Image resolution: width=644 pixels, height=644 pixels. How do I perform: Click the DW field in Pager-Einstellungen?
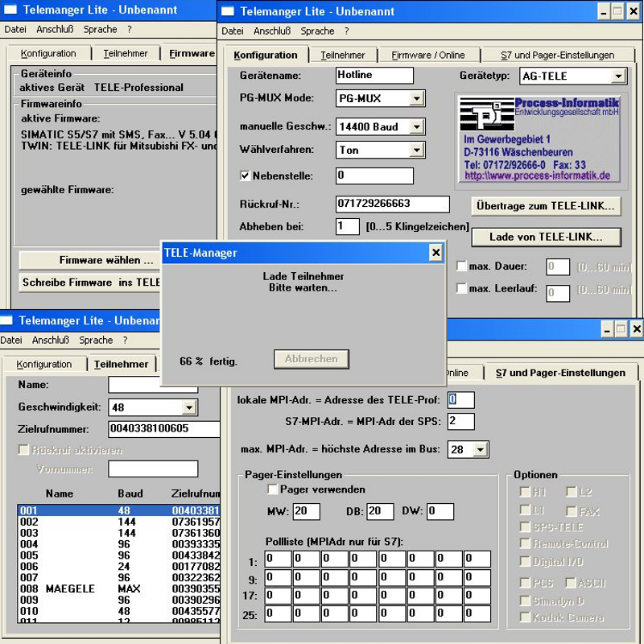click(440, 511)
